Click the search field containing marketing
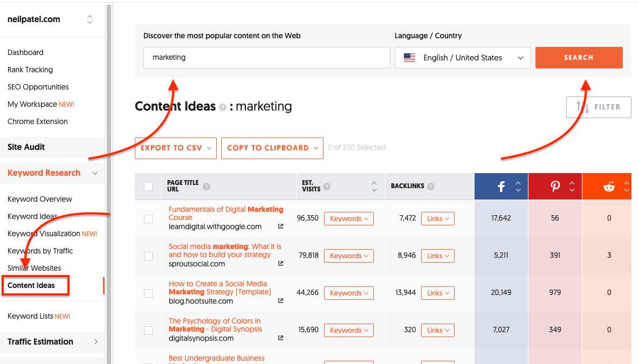The image size is (639, 364). (266, 58)
